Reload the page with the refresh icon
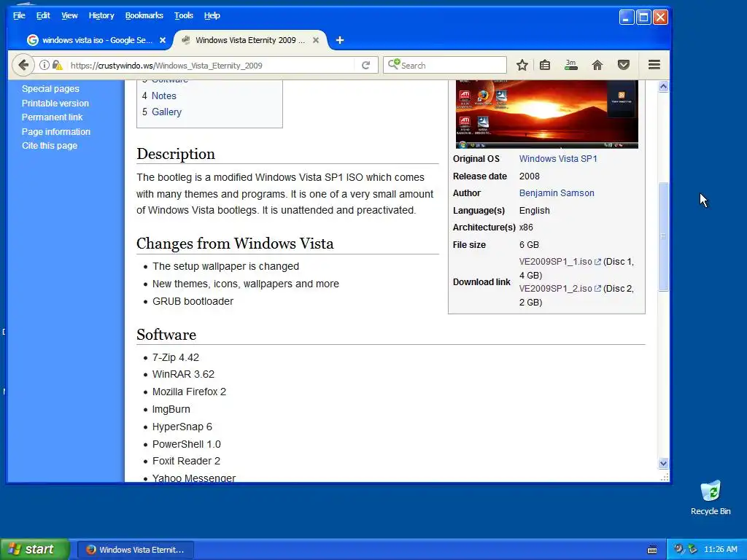This screenshot has height=560, width=747. click(x=366, y=65)
